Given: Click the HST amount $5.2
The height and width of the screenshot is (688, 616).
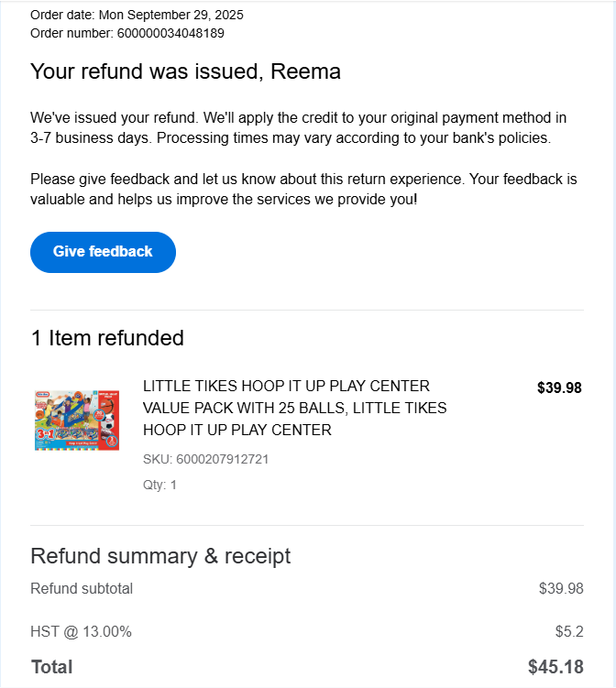Looking at the screenshot, I should pos(569,631).
